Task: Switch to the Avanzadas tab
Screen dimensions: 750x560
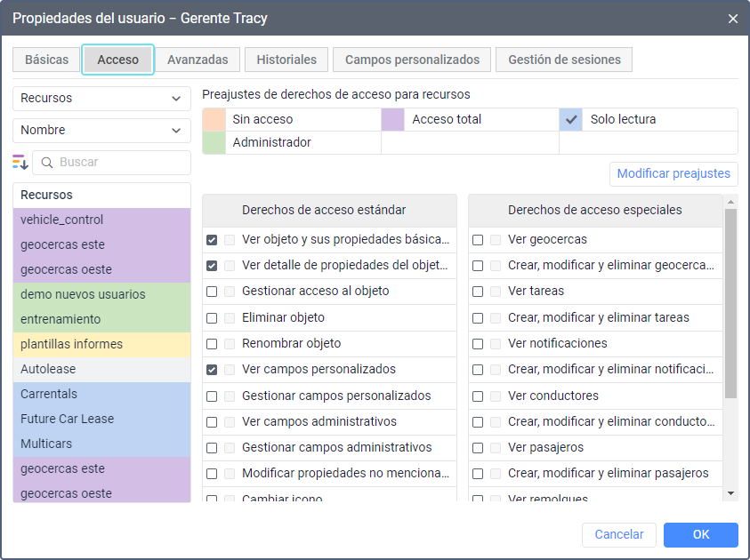Action: (x=198, y=60)
